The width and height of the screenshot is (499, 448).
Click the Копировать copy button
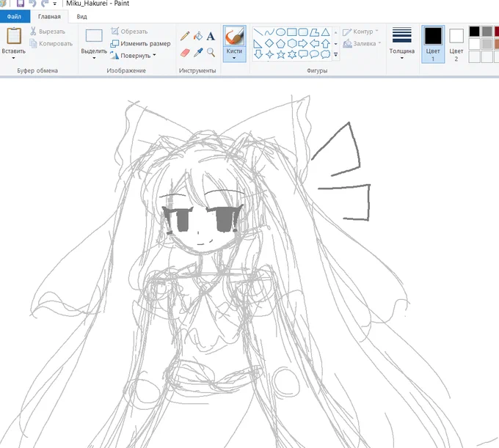(51, 43)
